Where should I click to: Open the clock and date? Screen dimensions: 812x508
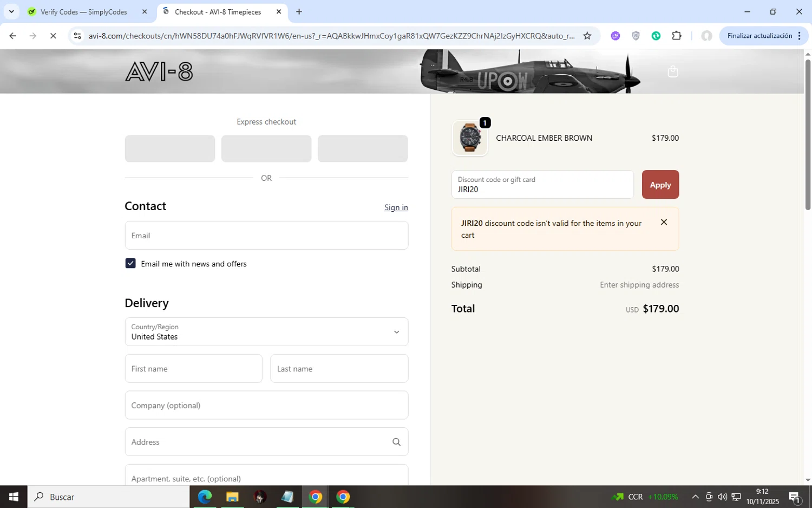coord(762,497)
